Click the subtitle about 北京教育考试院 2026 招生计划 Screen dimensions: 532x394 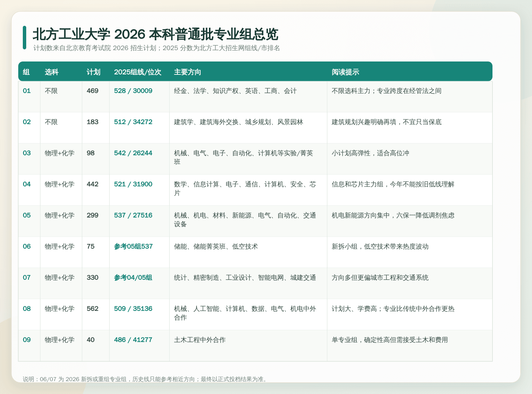pos(157,48)
